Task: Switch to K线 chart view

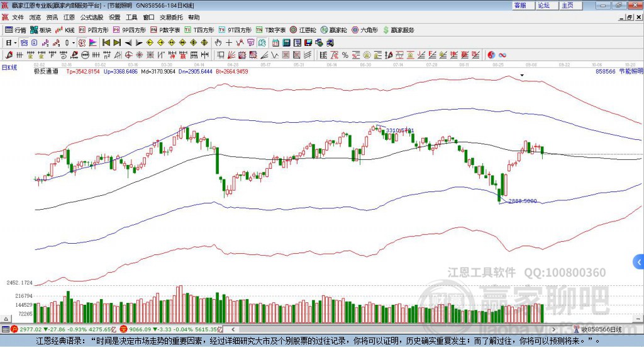Action: (x=65, y=30)
